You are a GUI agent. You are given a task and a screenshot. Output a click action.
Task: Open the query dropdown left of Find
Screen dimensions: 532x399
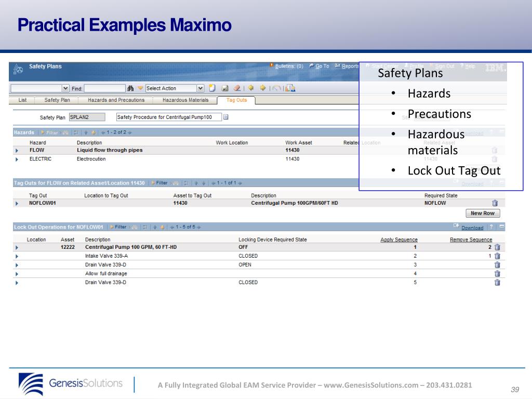[65, 88]
